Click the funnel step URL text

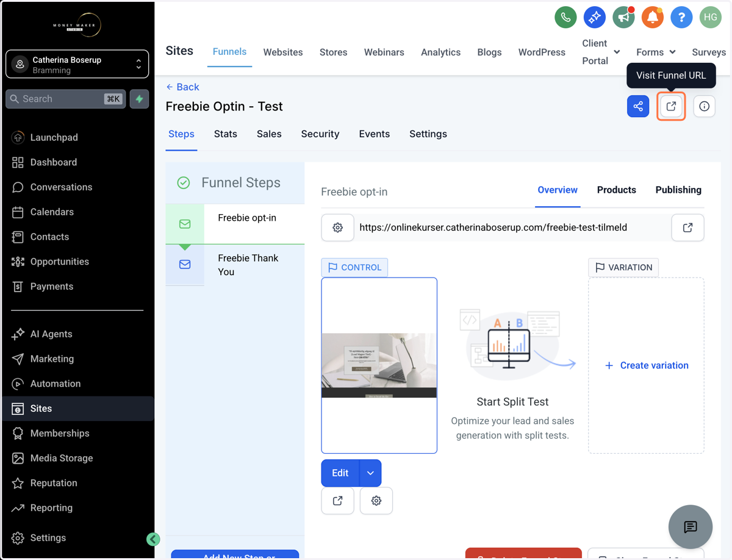(x=493, y=228)
